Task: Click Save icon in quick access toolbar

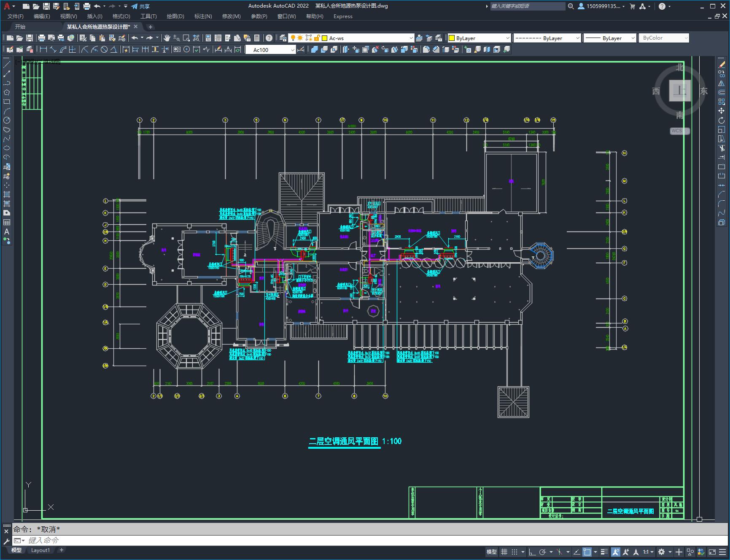Action: [46, 6]
